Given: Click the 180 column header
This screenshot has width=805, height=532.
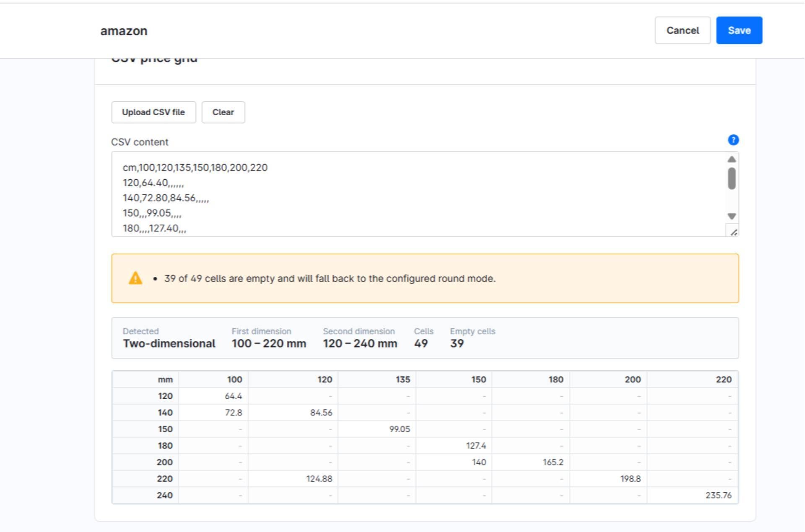Looking at the screenshot, I should coord(530,380).
